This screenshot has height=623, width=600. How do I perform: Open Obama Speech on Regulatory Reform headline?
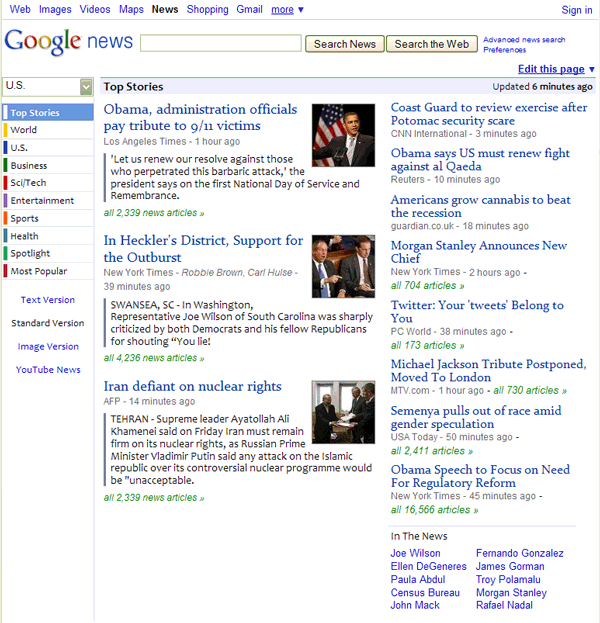coord(480,476)
